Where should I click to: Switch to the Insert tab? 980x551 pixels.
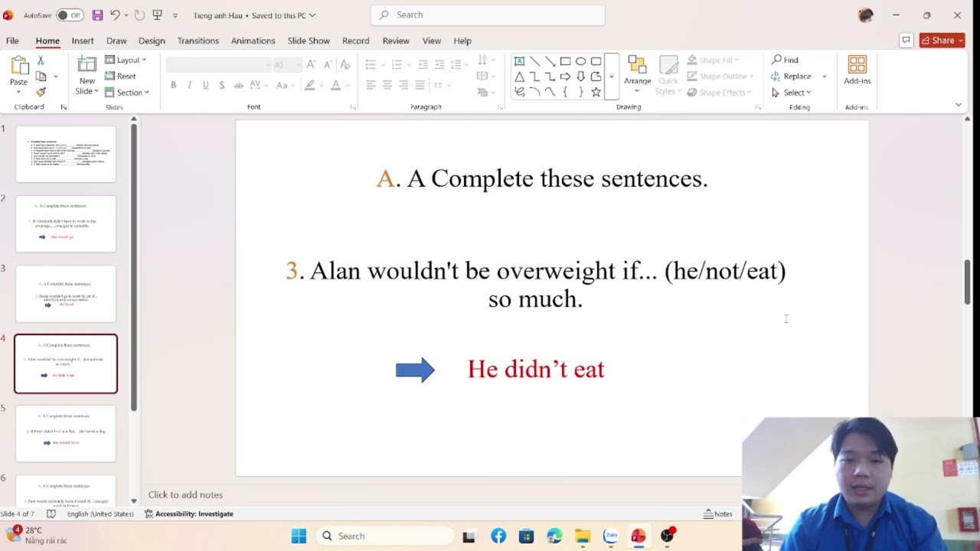tap(83, 41)
